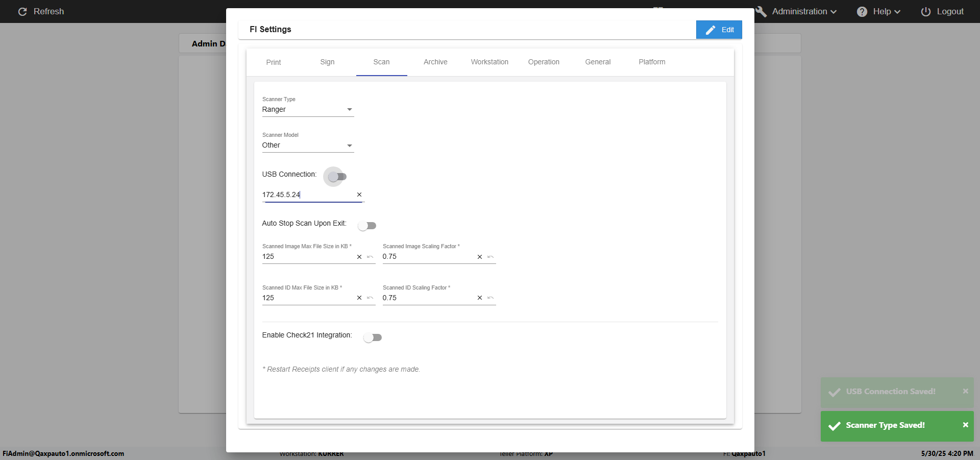
Task: Dismiss the USB Connection Saved notification
Action: (965, 391)
